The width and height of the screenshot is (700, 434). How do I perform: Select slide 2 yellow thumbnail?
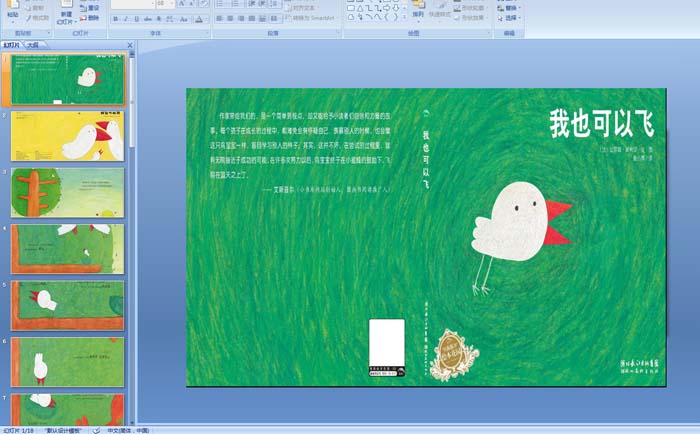[x=67, y=136]
